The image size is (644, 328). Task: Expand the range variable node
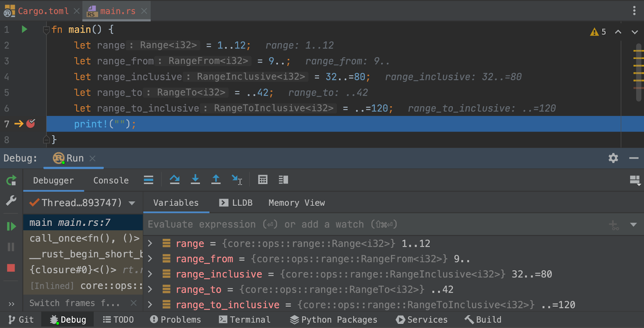pyautogui.click(x=150, y=243)
